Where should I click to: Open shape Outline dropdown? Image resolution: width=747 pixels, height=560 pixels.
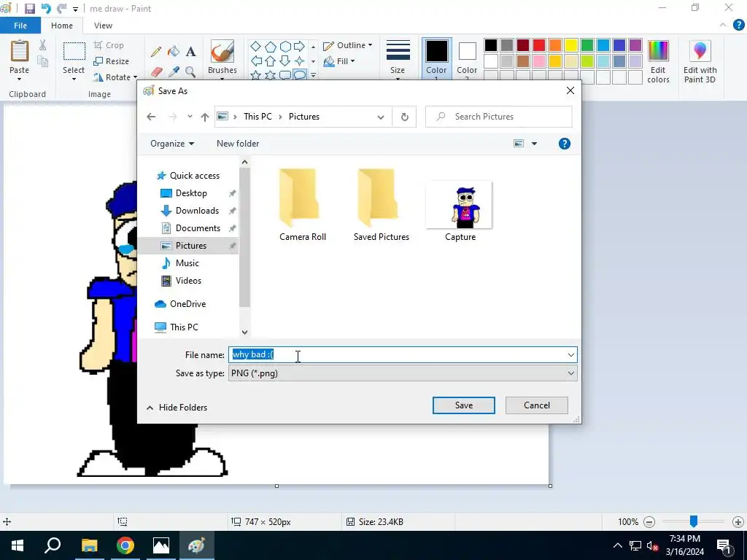point(348,45)
